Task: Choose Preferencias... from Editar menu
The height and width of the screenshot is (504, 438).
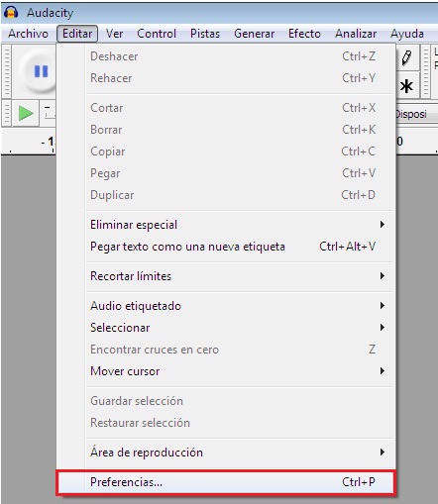Action: coord(226,482)
